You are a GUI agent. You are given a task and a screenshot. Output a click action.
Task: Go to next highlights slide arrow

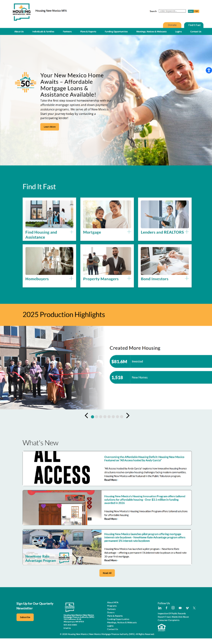(128, 416)
